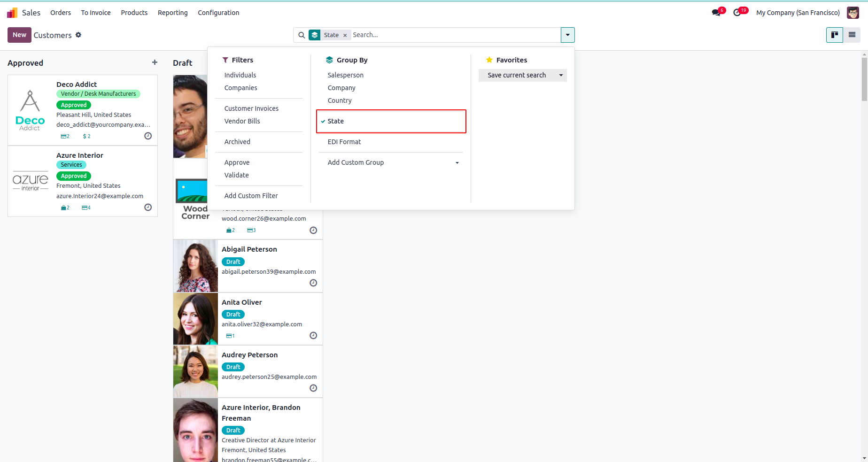Click the vertical page scrollbar

[864, 78]
